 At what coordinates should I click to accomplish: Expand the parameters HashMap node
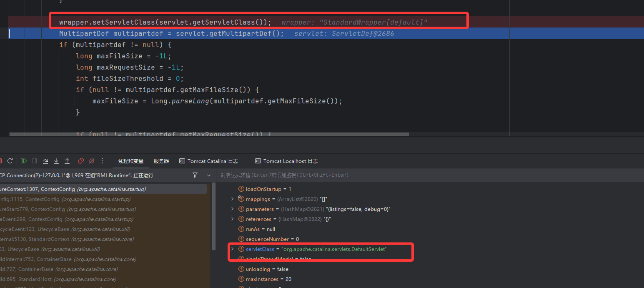(x=233, y=209)
